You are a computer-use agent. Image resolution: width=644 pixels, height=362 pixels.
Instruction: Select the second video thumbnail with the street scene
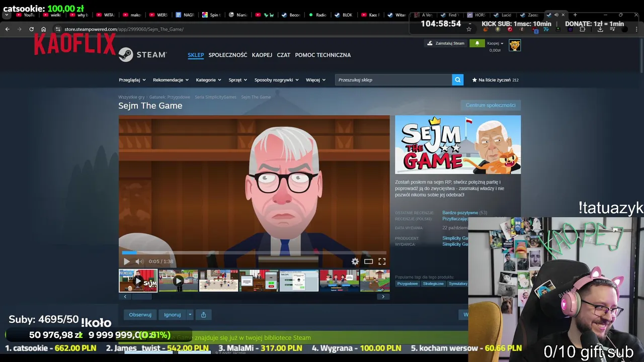click(178, 281)
